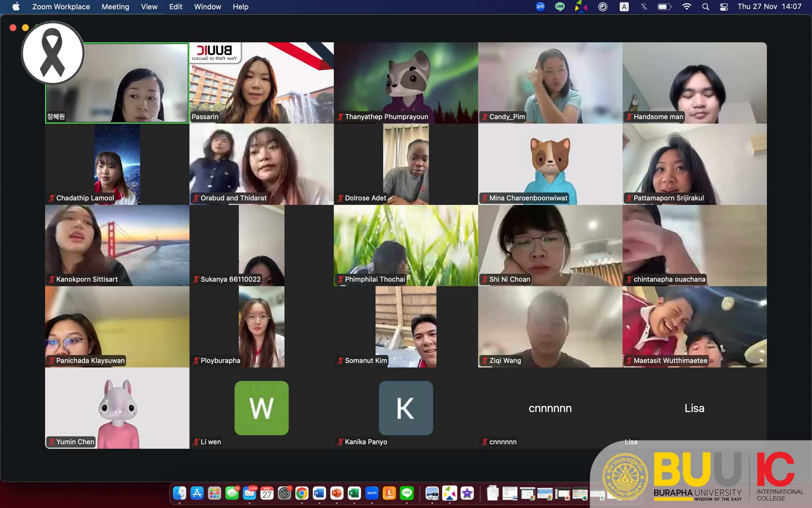Viewport: 812px width, 508px height.
Task: Click the LINE icon in the menu bar
Action: (560, 7)
